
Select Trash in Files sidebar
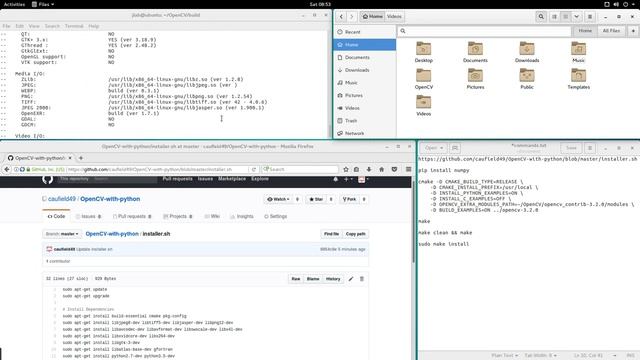point(365,121)
